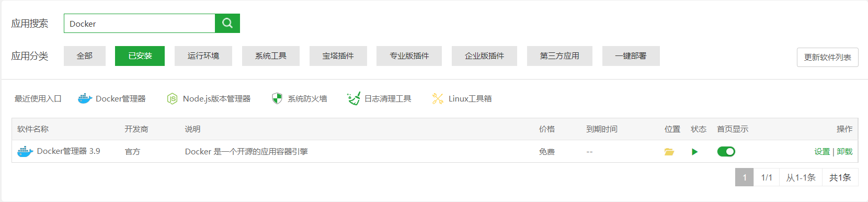
Task: Open Docker管理器 from recent shortcuts
Action: [112, 98]
